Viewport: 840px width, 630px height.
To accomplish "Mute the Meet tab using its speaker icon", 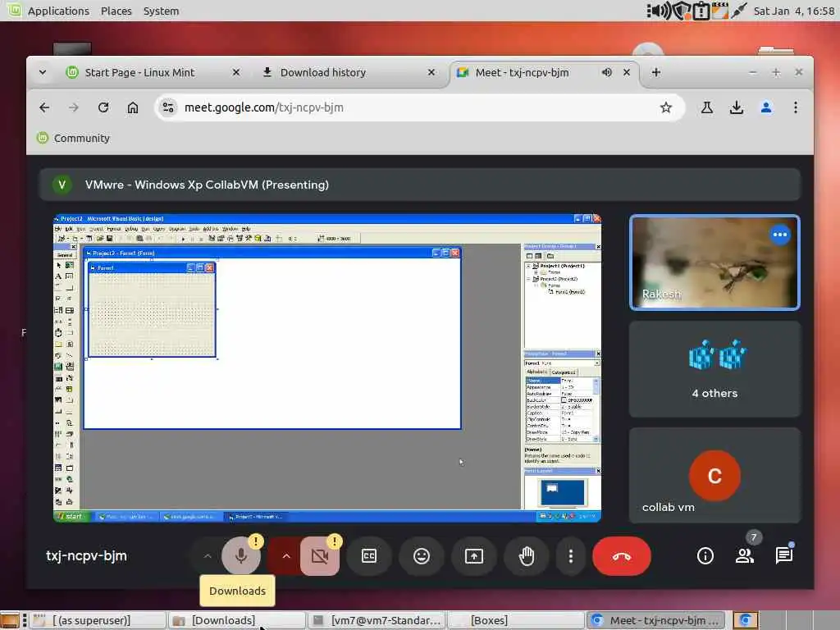I will (x=606, y=72).
